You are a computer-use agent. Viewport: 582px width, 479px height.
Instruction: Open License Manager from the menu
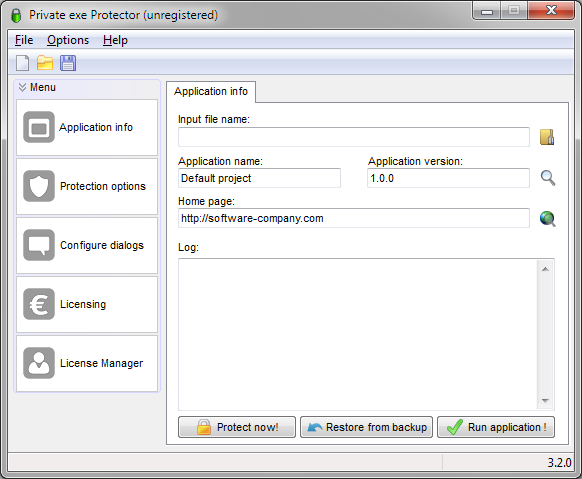click(x=87, y=363)
